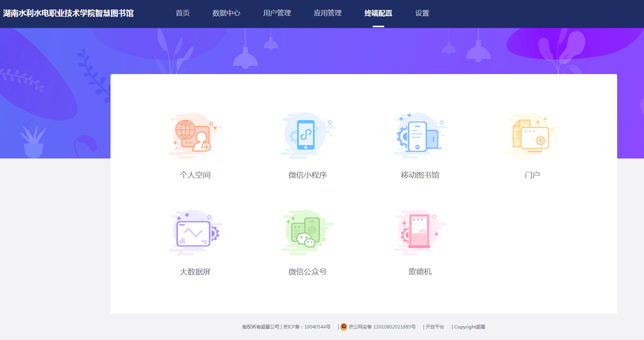Follow the 开放平台 footer link
Image resolution: width=644 pixels, height=340 pixels.
click(435, 327)
